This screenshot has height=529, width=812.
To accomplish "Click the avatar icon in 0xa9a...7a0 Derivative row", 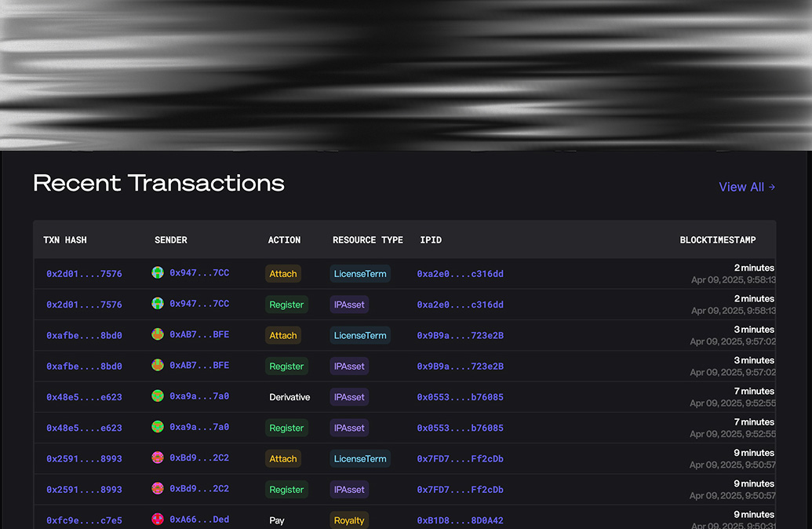I will point(158,396).
